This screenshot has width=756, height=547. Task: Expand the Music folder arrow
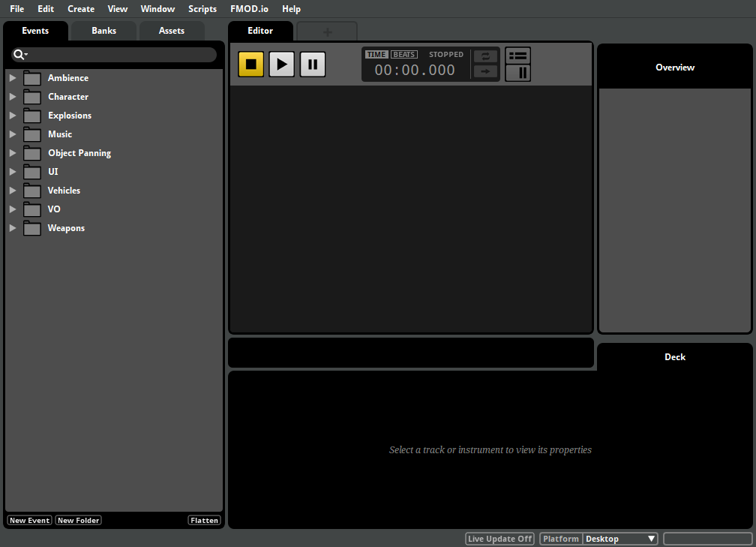[x=13, y=134]
